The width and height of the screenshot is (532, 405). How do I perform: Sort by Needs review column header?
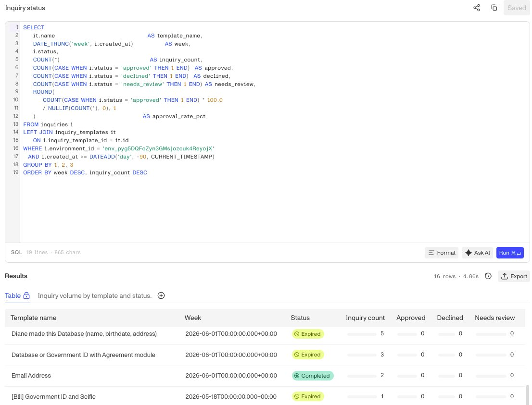[x=494, y=318]
